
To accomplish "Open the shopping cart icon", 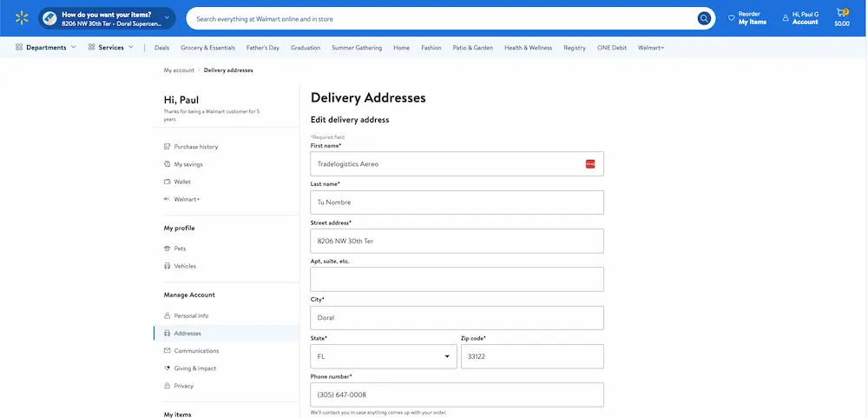I will (x=841, y=13).
